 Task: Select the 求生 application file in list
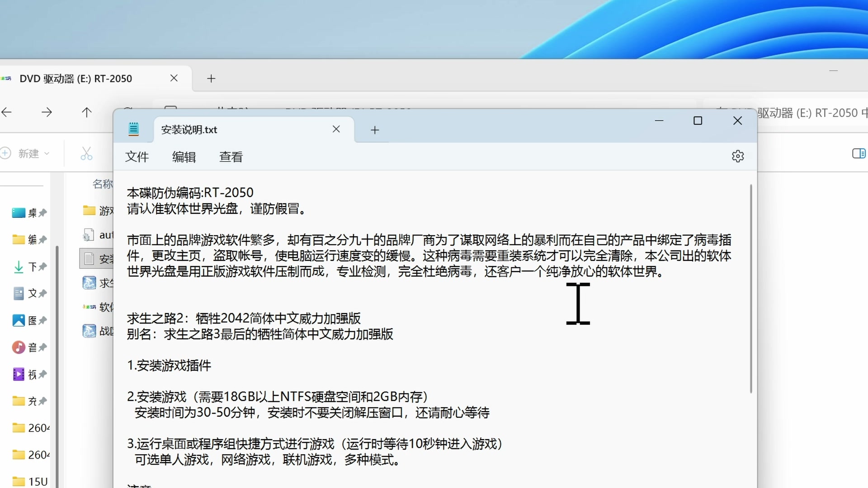[98, 283]
